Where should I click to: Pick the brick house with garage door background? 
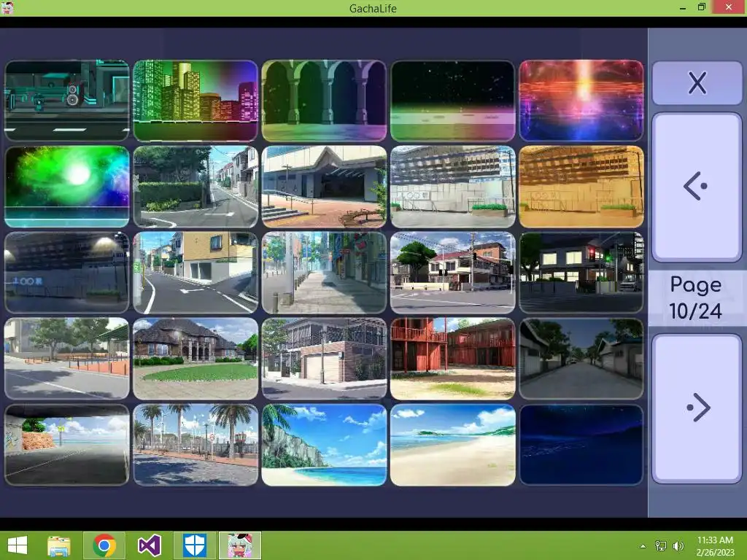(324, 359)
